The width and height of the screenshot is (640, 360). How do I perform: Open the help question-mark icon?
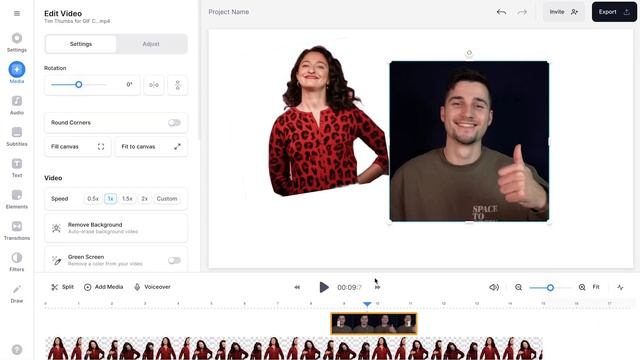[x=17, y=349]
